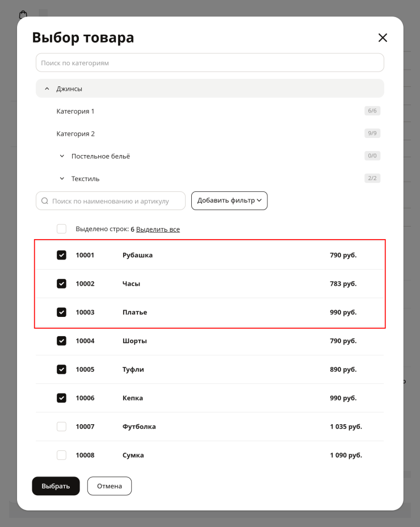Uncheck the 10004 Шорты row
The image size is (420, 527).
pos(61,341)
